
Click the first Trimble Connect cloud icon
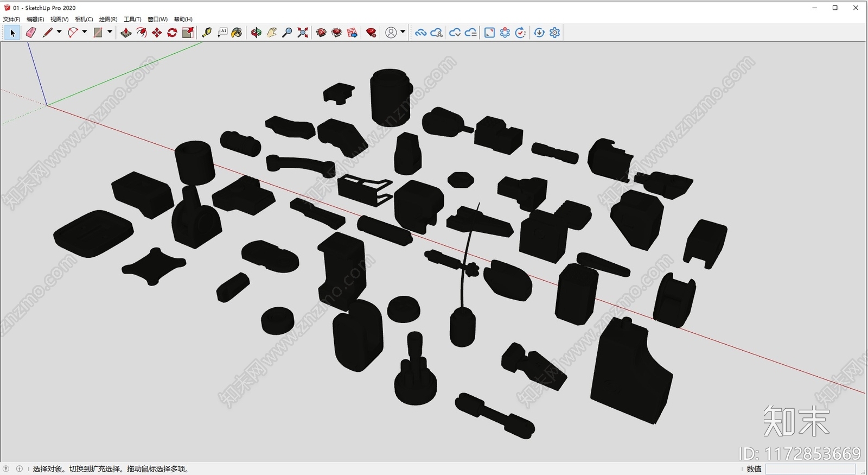pos(420,33)
